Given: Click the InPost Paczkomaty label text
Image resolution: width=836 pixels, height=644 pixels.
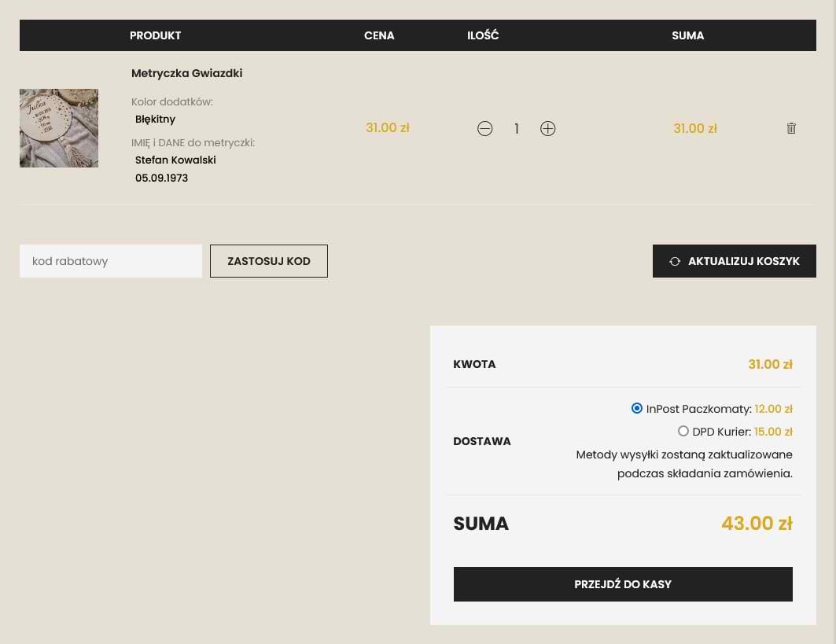Looking at the screenshot, I should point(698,409).
